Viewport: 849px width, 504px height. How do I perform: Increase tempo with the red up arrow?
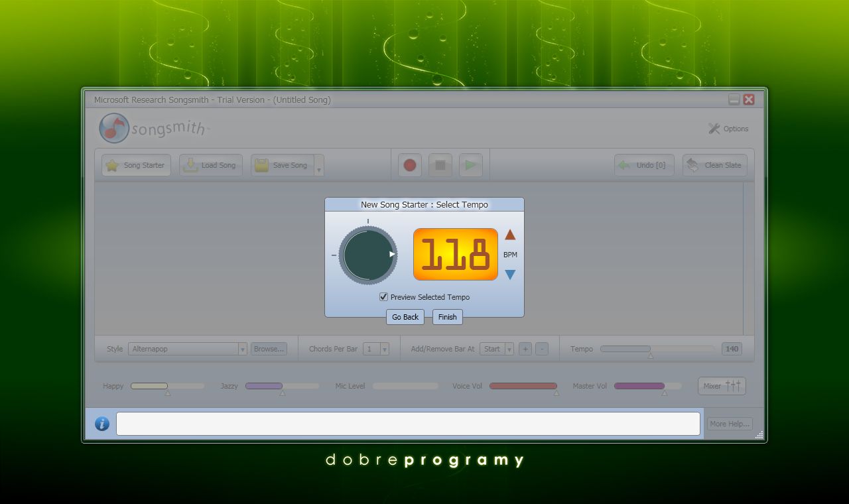click(510, 234)
